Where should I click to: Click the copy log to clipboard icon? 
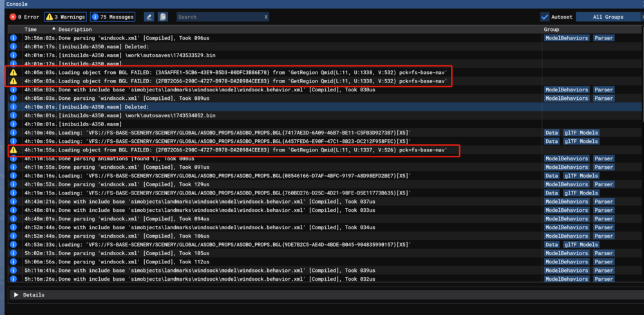164,17
